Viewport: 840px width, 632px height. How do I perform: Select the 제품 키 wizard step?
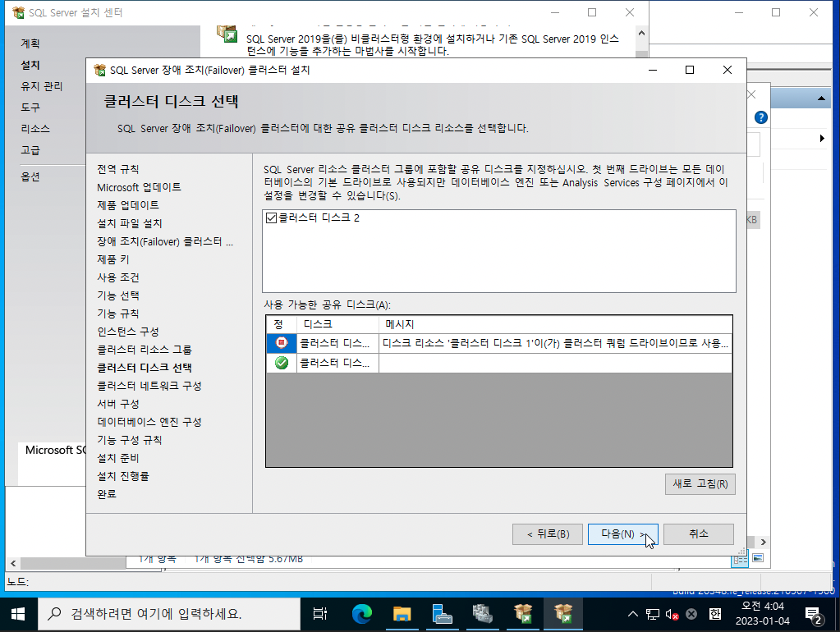tap(113, 259)
